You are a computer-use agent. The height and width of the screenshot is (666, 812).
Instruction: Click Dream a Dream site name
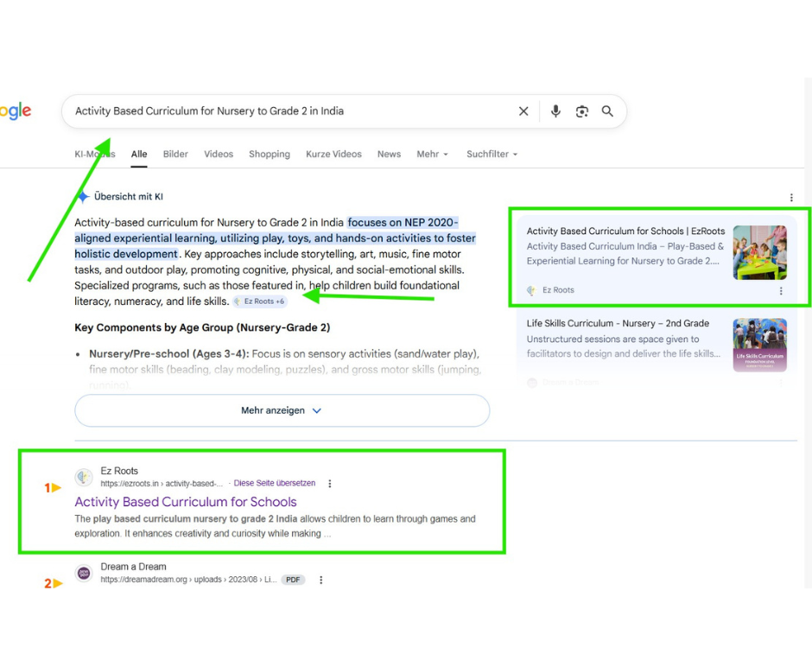pyautogui.click(x=133, y=567)
